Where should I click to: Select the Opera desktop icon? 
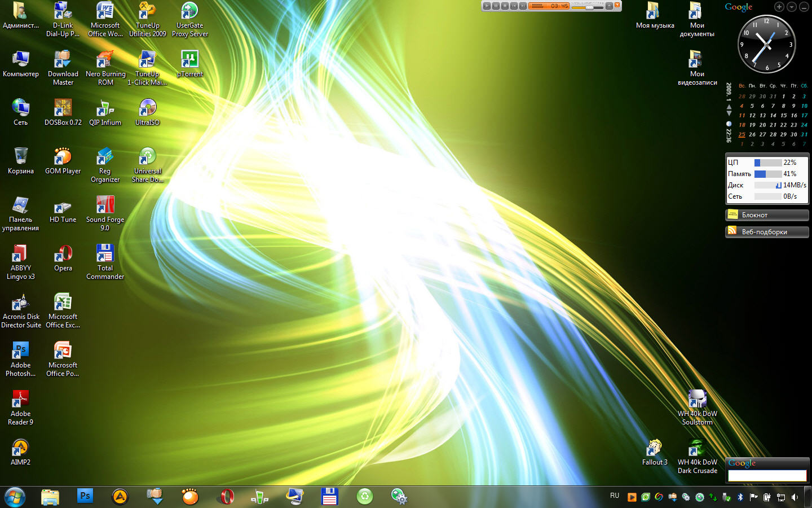(x=63, y=257)
